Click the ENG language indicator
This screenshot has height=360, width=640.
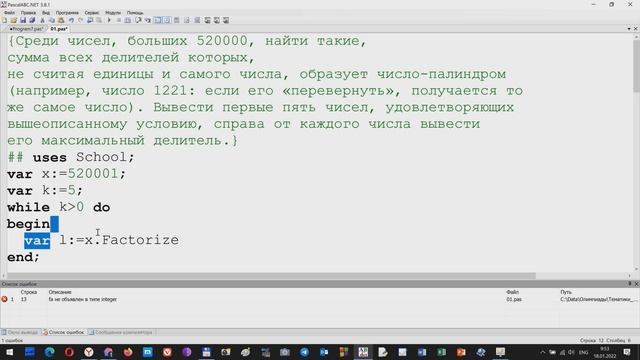click(x=584, y=352)
